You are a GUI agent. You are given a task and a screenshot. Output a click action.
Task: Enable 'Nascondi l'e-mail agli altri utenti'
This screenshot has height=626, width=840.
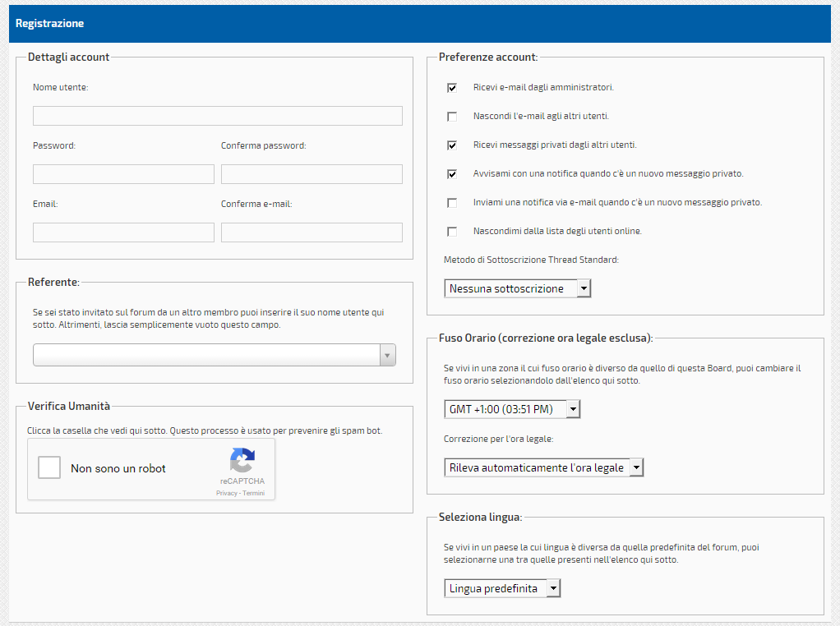click(452, 117)
